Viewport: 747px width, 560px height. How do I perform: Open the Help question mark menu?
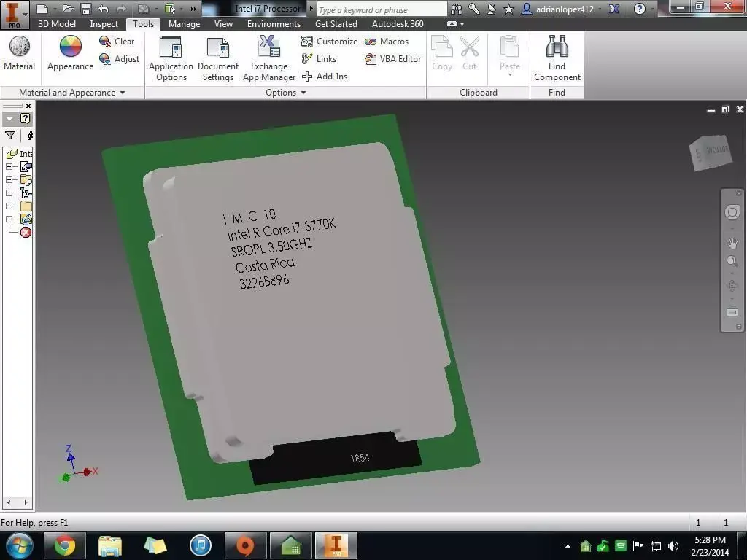point(640,9)
